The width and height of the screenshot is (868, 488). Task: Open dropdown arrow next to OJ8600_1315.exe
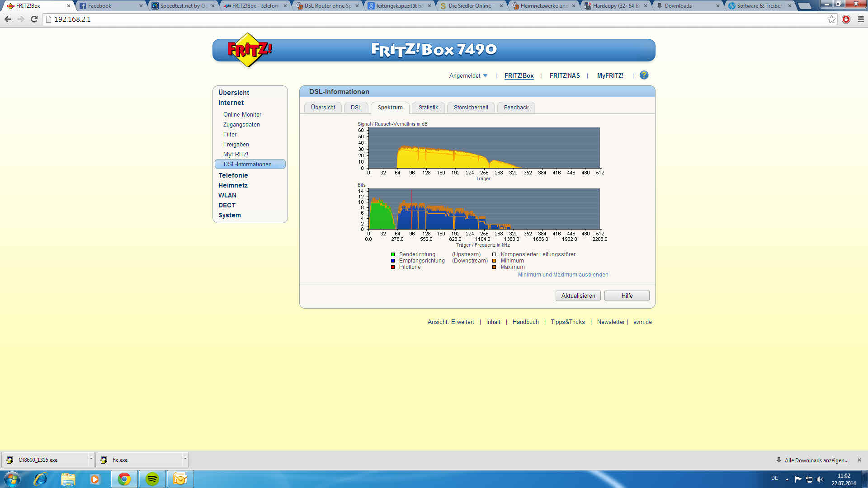(91, 459)
